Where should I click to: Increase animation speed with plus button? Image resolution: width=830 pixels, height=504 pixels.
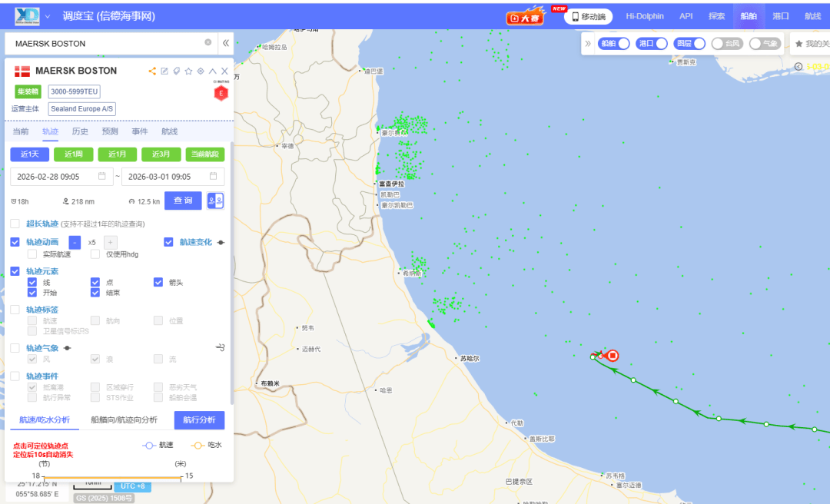click(x=111, y=242)
